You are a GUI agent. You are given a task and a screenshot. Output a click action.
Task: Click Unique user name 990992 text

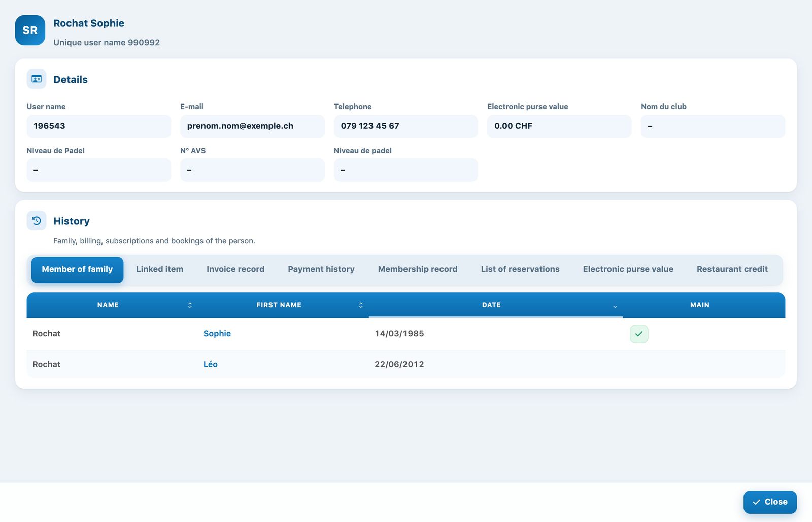click(107, 42)
